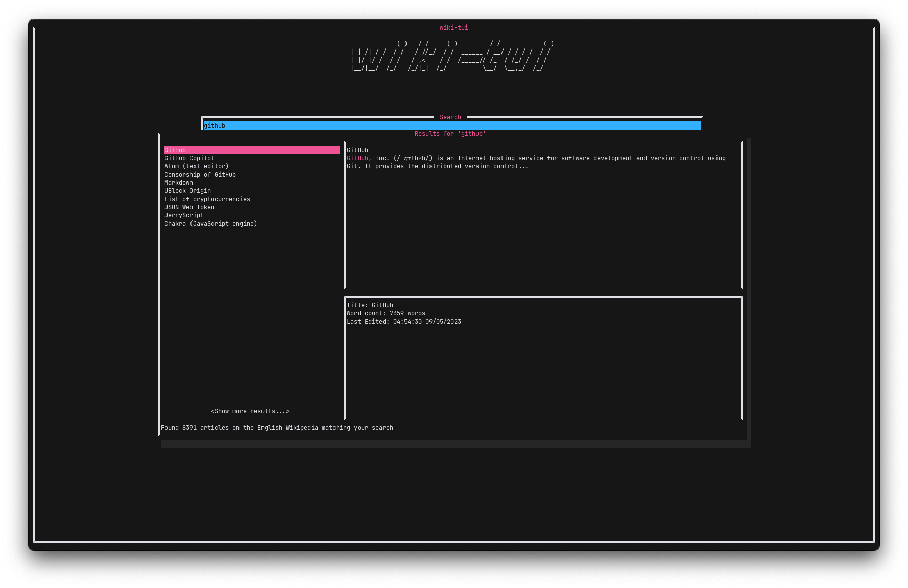Choose the Chakra (JavaScript engine) result
This screenshot has height=588, width=908.
[211, 224]
